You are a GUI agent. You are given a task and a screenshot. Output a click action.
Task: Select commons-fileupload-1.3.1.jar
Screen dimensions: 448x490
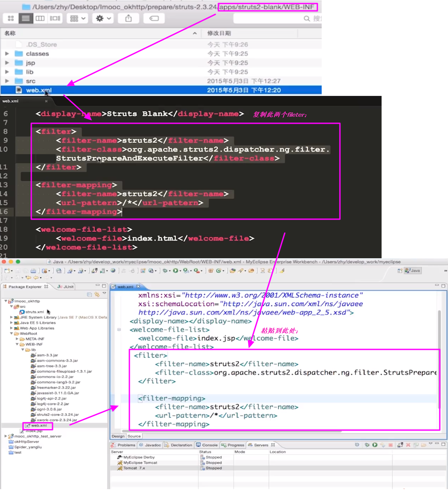click(x=61, y=371)
